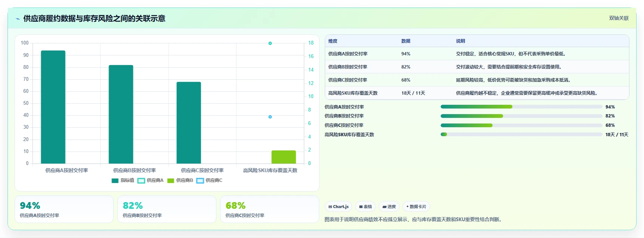Click the green 高风险SKU库存覆盖天数 bar
Viewport: 644px width, 238px height.
pyautogui.click(x=284, y=157)
